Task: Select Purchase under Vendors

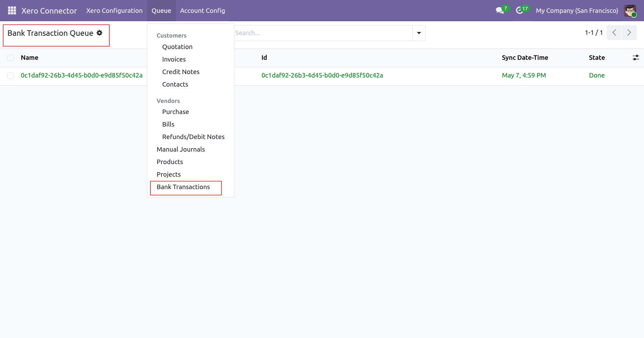Action: point(175,112)
